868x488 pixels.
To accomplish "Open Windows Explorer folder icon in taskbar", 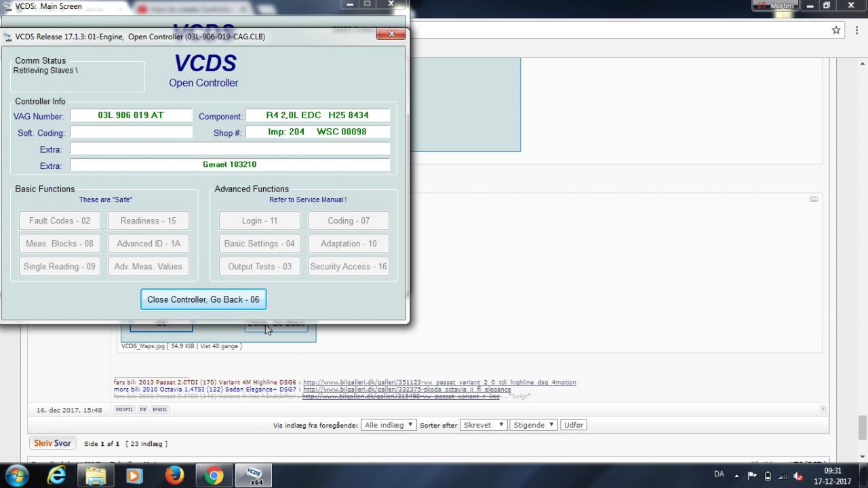I will point(96,475).
